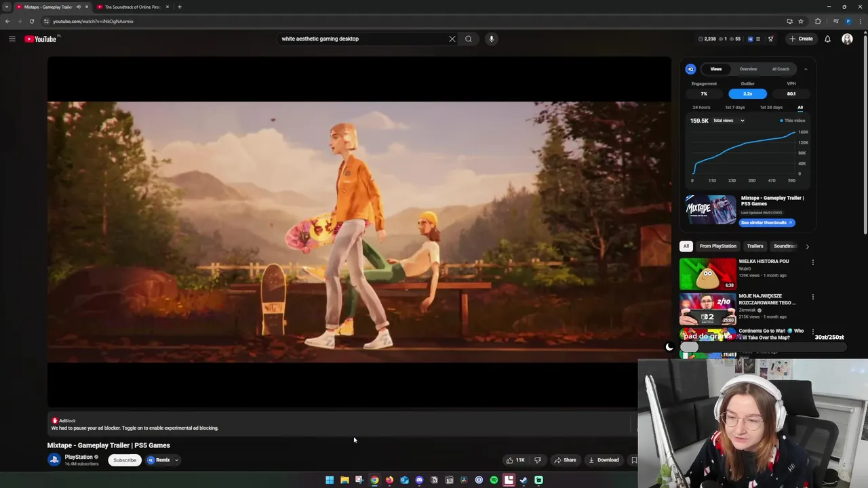Switch to Soundtrack of Online Piracy tab
The height and width of the screenshot is (488, 868).
point(132,7)
